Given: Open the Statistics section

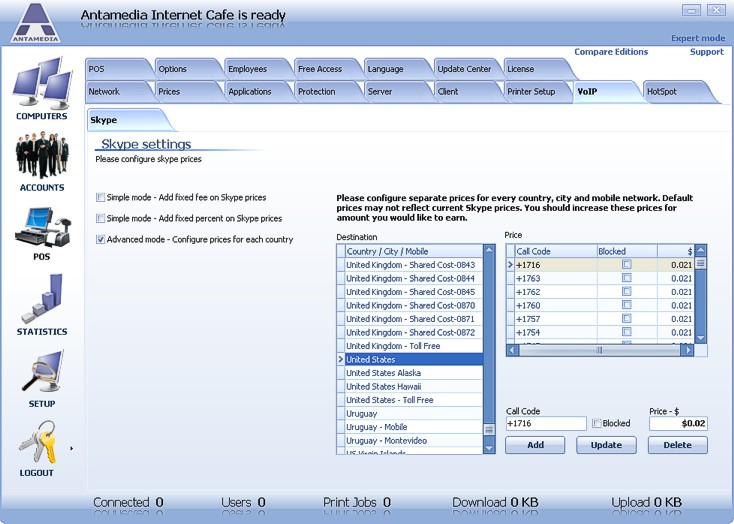Looking at the screenshot, I should (42, 304).
